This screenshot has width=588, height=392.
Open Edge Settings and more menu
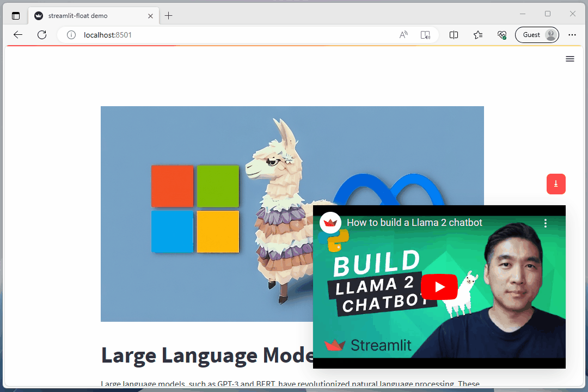point(572,35)
